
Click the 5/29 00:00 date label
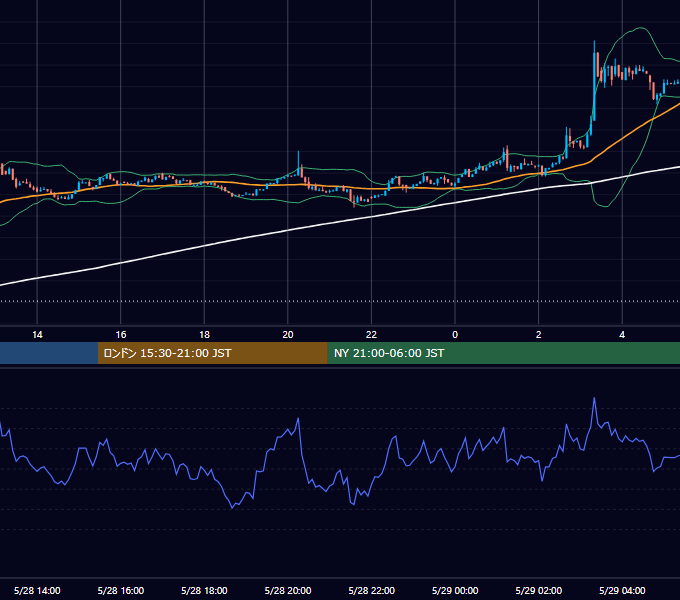point(455,590)
